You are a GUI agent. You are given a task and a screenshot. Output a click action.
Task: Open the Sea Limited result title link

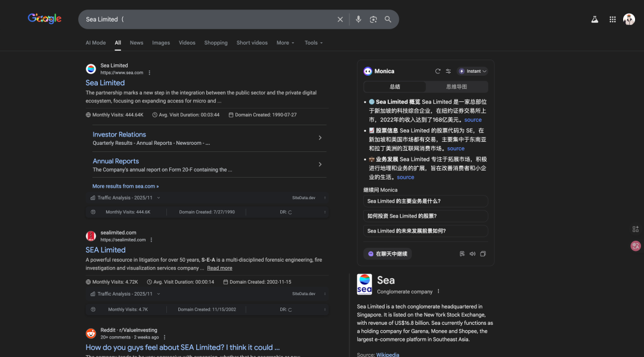click(105, 83)
